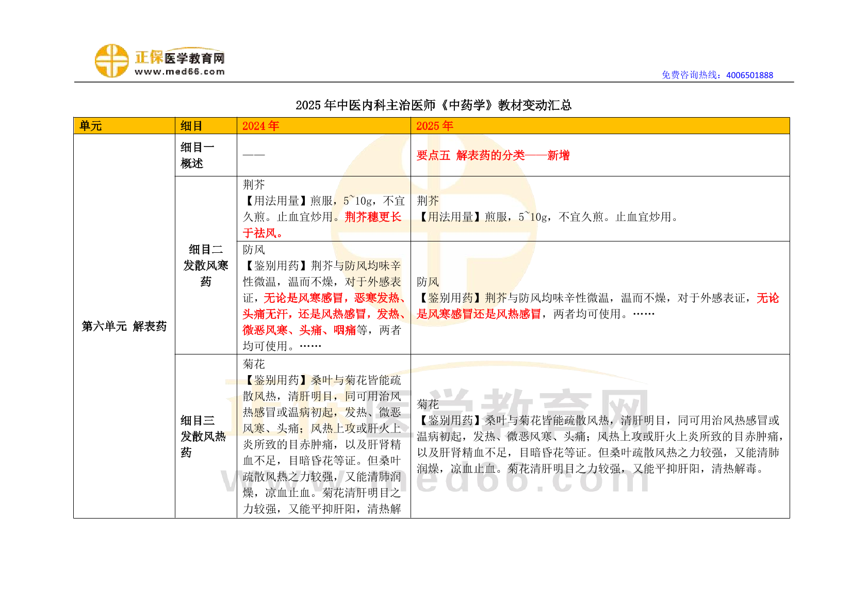Click the 细目一 概述 cell
Screen dimensions: 868x614
(x=197, y=155)
